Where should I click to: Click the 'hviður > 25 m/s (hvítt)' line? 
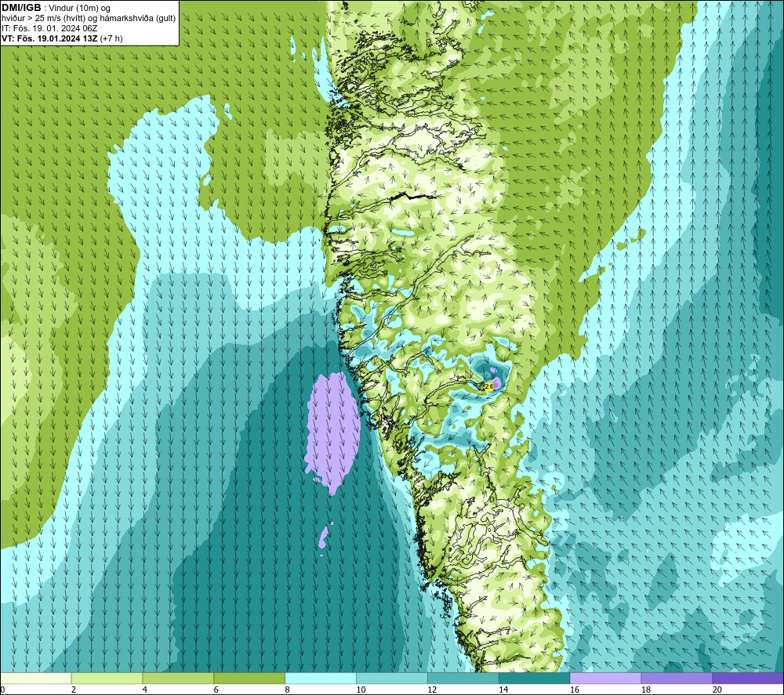point(42,19)
